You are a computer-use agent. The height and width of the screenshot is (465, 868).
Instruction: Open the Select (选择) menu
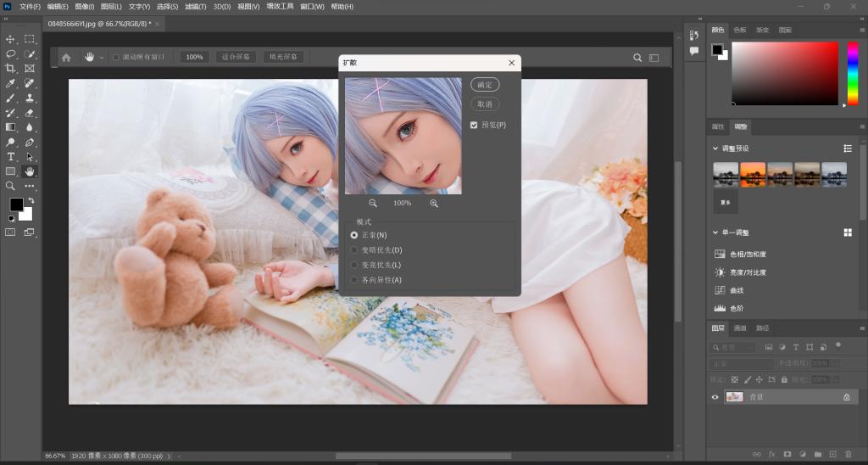coord(167,7)
